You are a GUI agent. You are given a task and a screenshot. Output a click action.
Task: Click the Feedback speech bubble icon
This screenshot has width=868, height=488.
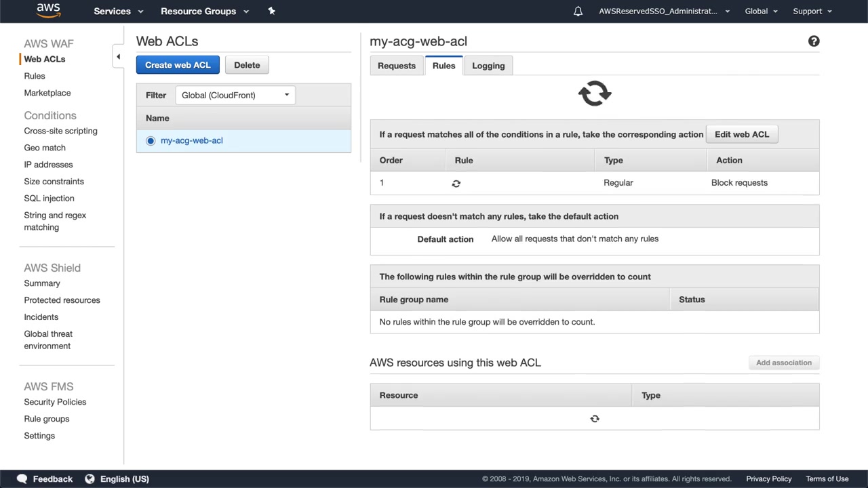22,479
